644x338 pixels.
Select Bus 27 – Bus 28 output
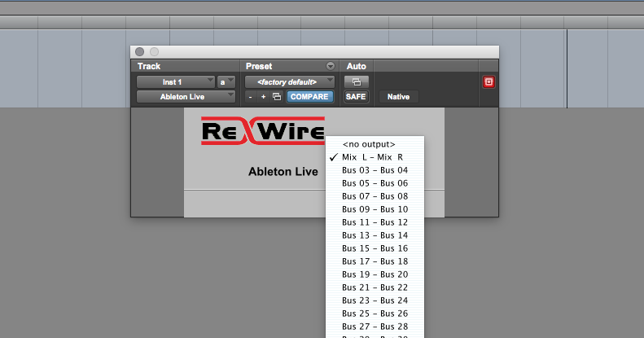pyautogui.click(x=375, y=327)
